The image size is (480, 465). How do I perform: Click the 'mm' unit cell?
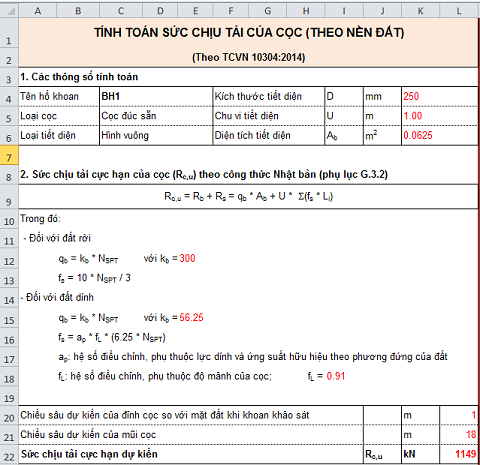[x=382, y=97]
